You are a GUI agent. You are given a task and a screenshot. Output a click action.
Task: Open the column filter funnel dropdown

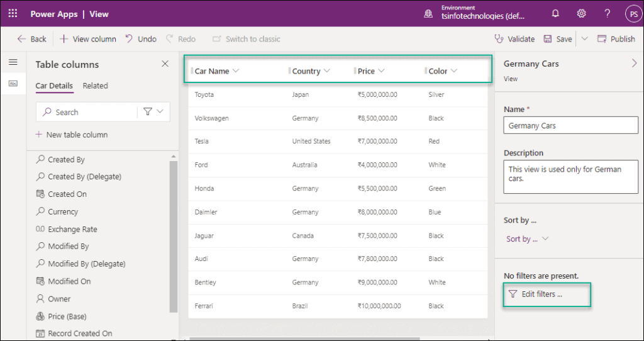153,112
